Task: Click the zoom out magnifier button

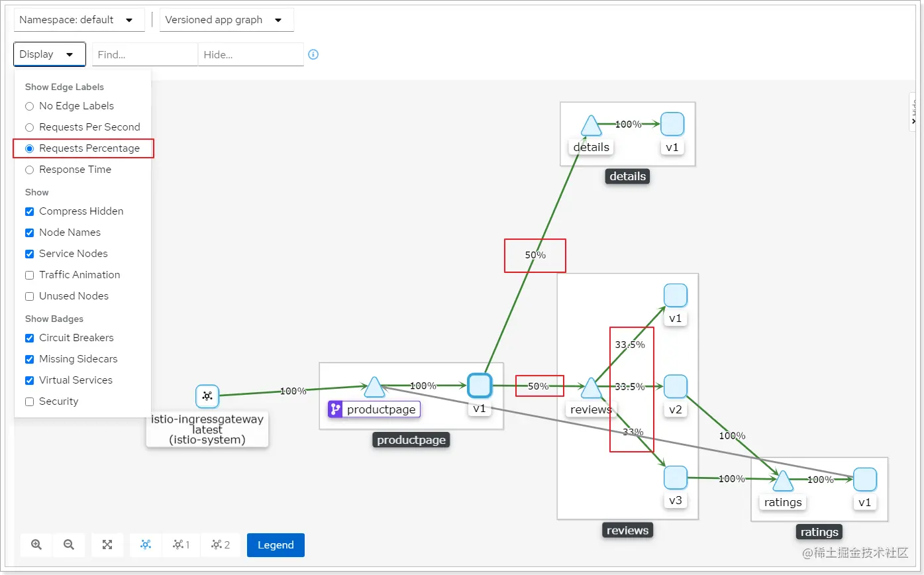Action: point(69,545)
